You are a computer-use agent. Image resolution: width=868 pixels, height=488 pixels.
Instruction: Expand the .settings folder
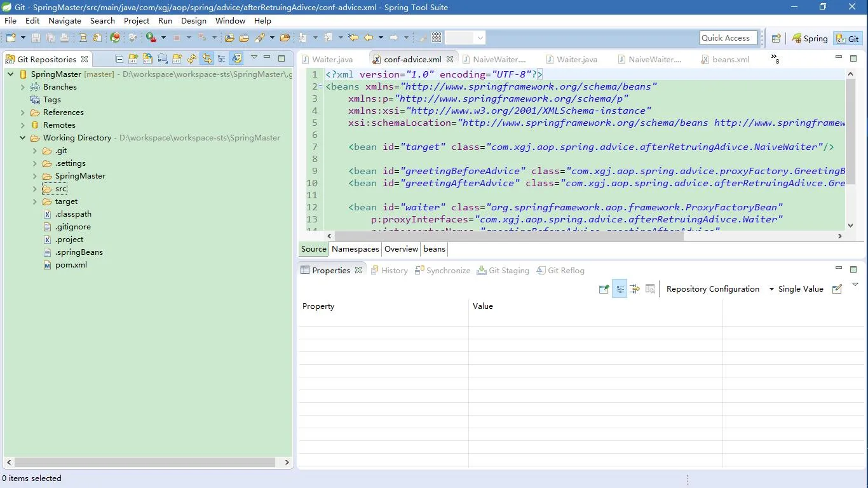point(35,163)
